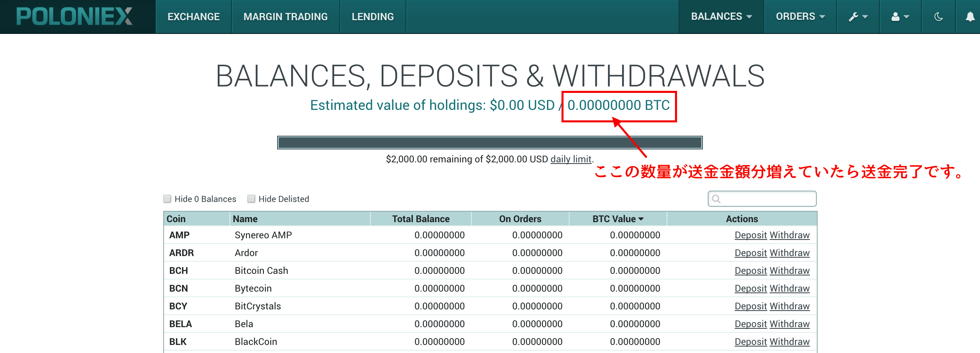
Task: Click Deposit for BCN Bytecoin
Action: tap(751, 288)
